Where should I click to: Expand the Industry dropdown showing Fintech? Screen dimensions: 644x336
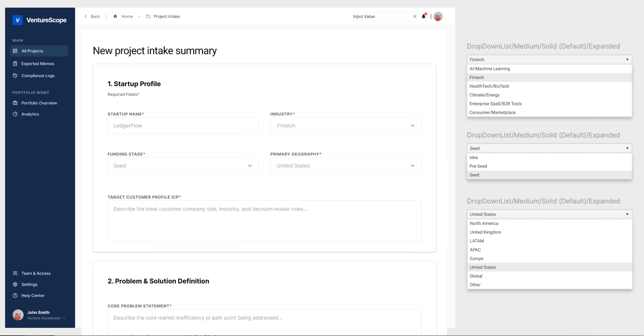pos(346,126)
